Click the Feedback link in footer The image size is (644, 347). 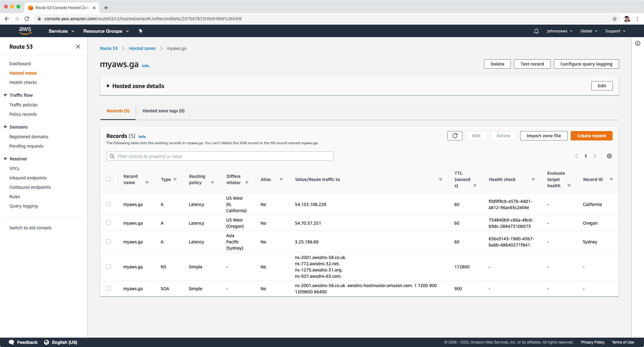23,342
